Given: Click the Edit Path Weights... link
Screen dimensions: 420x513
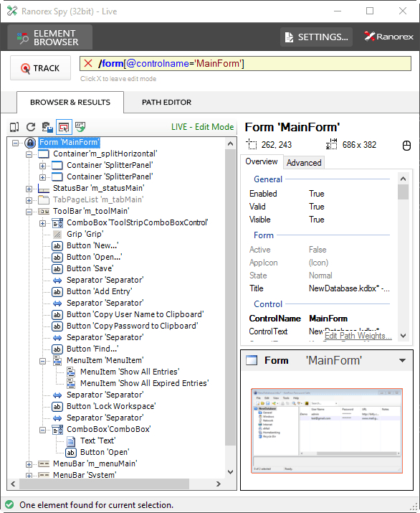Looking at the screenshot, I should 358,336.
